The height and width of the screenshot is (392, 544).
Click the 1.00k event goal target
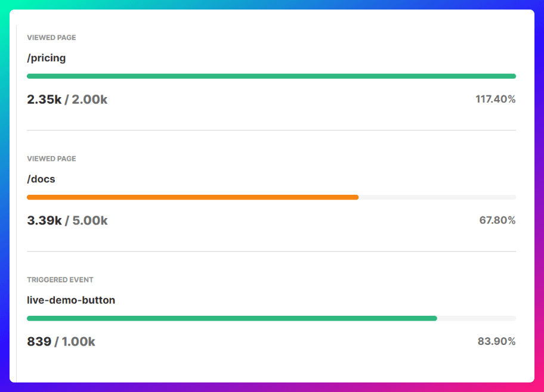pyautogui.click(x=78, y=342)
